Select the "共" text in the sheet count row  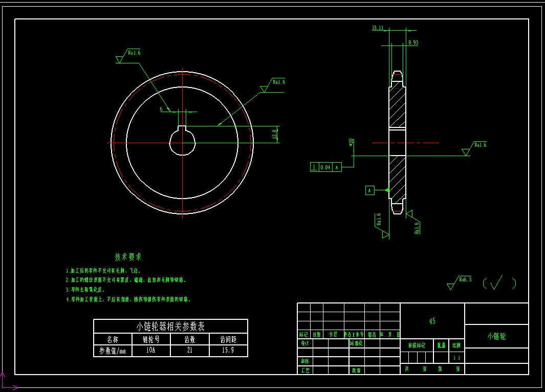click(407, 369)
